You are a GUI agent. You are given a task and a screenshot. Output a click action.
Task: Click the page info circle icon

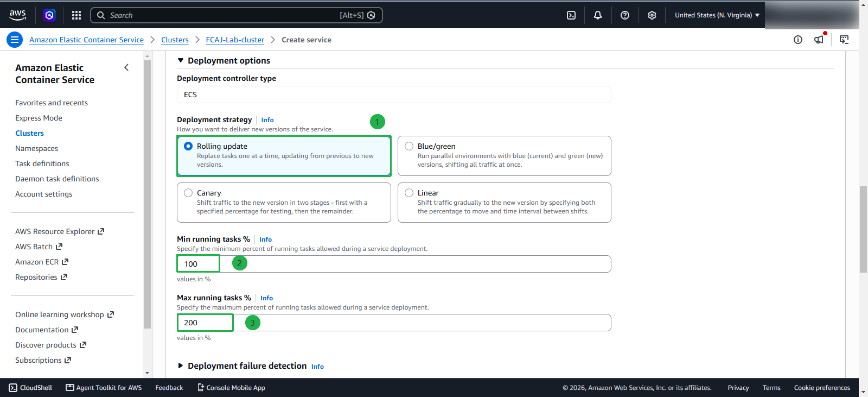tap(798, 40)
